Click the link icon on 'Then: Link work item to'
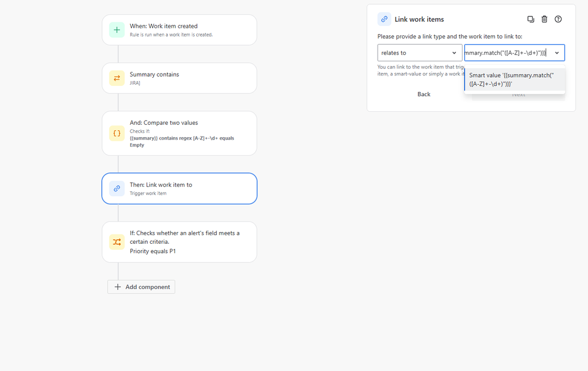588x371 pixels. point(116,188)
